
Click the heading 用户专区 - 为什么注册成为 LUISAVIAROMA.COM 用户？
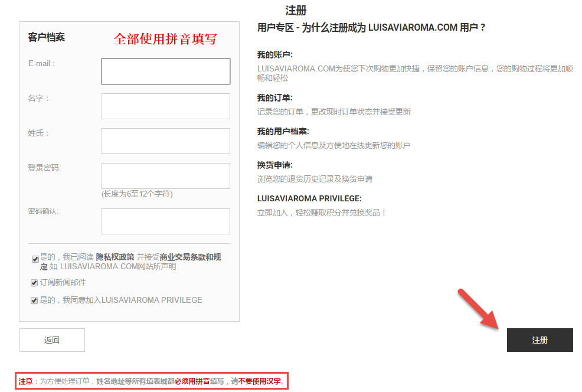(x=371, y=28)
